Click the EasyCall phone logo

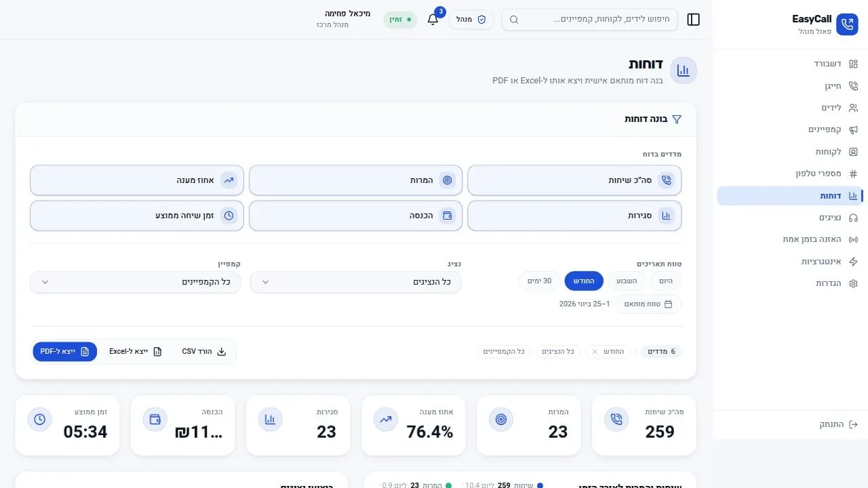click(x=847, y=24)
